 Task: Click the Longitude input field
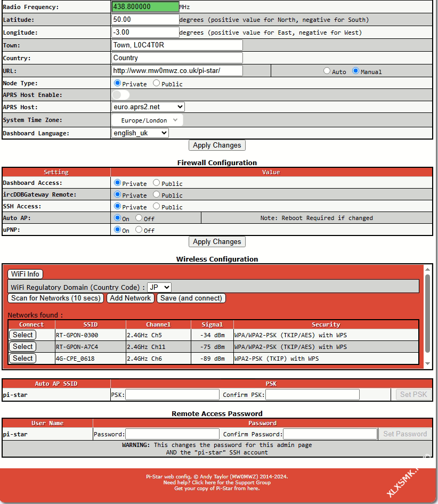point(145,32)
